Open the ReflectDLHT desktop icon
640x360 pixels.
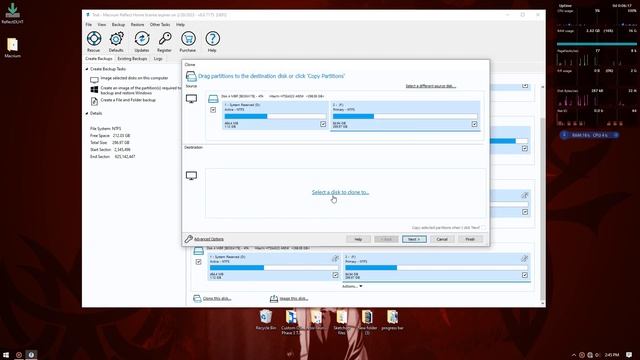click(x=13, y=13)
